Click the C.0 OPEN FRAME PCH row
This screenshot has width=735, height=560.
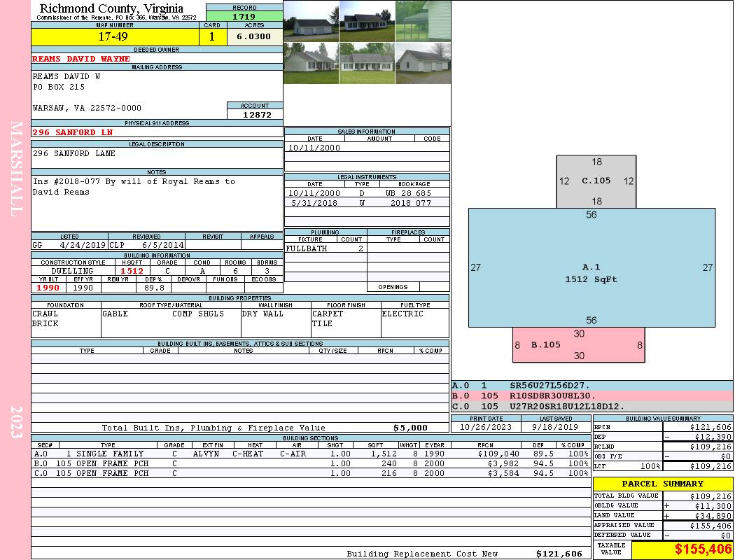click(x=311, y=473)
